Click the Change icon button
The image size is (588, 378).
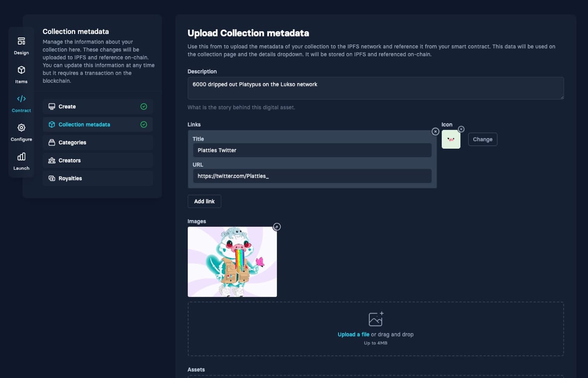(483, 139)
